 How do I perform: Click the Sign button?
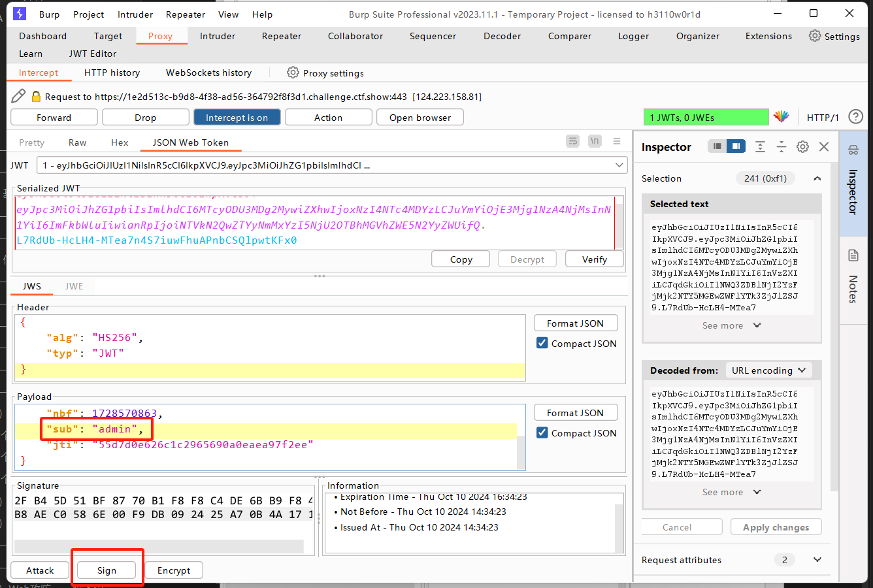click(107, 570)
